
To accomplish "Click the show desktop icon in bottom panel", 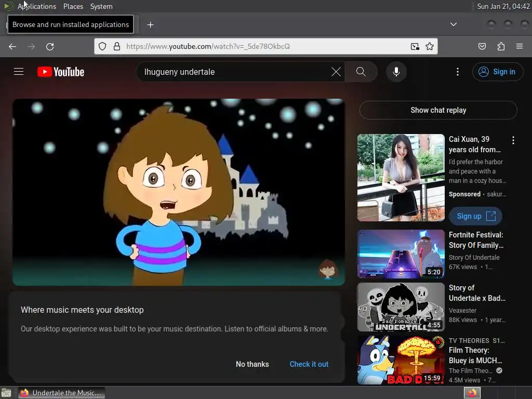I will [6, 393].
